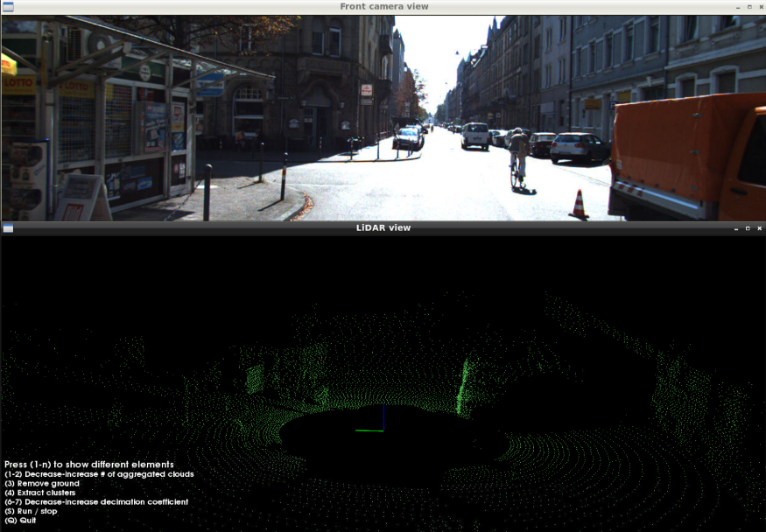Image resolution: width=766 pixels, height=532 pixels.
Task: Click the LiDAR view window icon
Action: pos(9,228)
